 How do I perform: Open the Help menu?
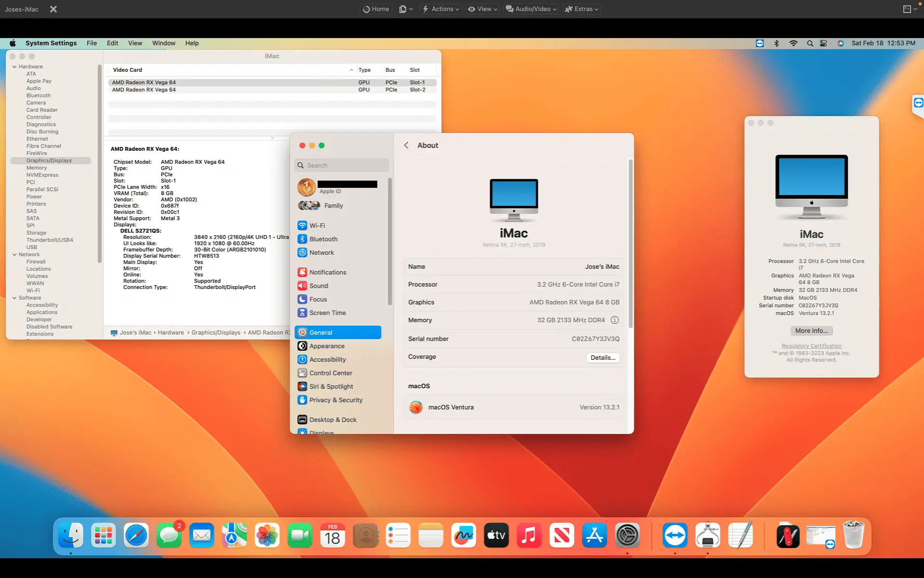tap(192, 43)
